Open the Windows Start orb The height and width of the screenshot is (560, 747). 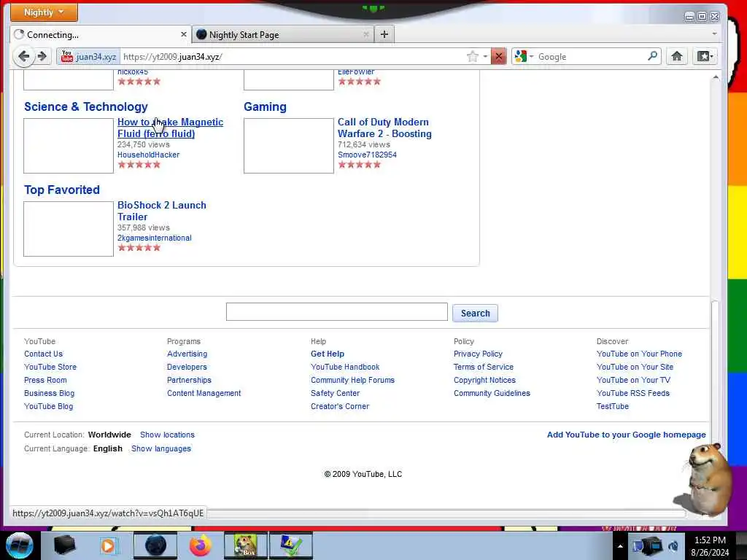20,545
